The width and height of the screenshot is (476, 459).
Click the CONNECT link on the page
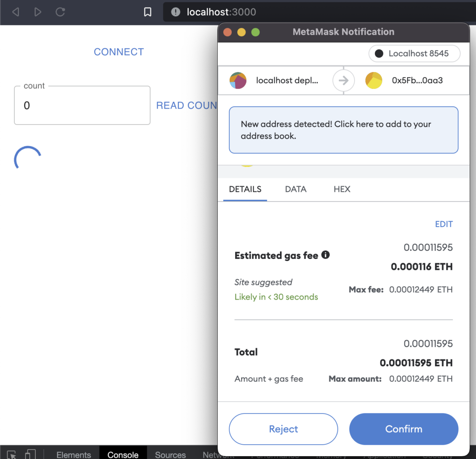pyautogui.click(x=119, y=52)
